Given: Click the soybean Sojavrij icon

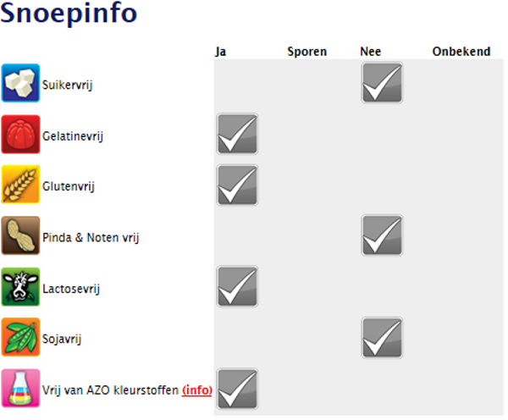Looking at the screenshot, I should 20,339.
